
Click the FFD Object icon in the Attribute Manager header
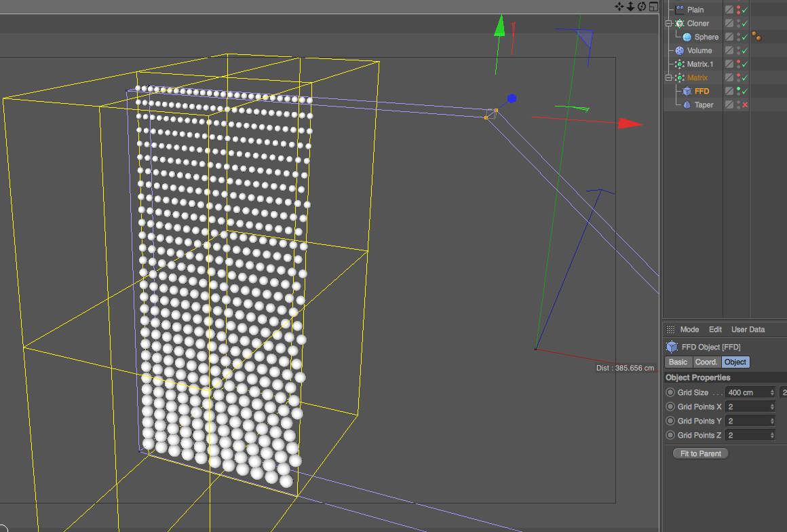(672, 347)
